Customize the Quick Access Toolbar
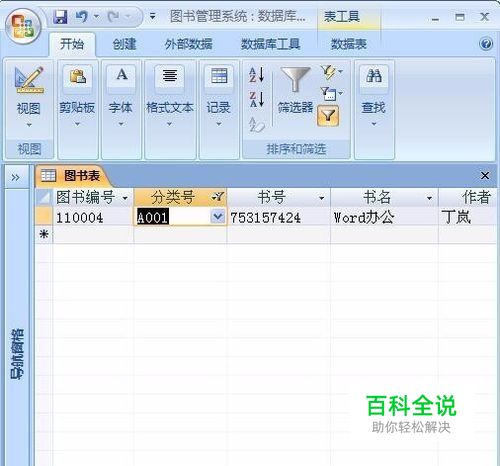This screenshot has width=500, height=466. [x=152, y=16]
